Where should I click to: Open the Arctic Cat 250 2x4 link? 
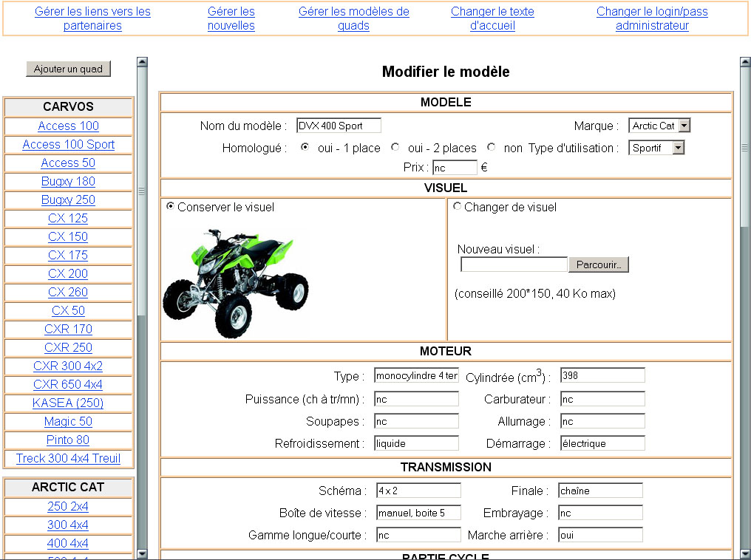click(68, 506)
